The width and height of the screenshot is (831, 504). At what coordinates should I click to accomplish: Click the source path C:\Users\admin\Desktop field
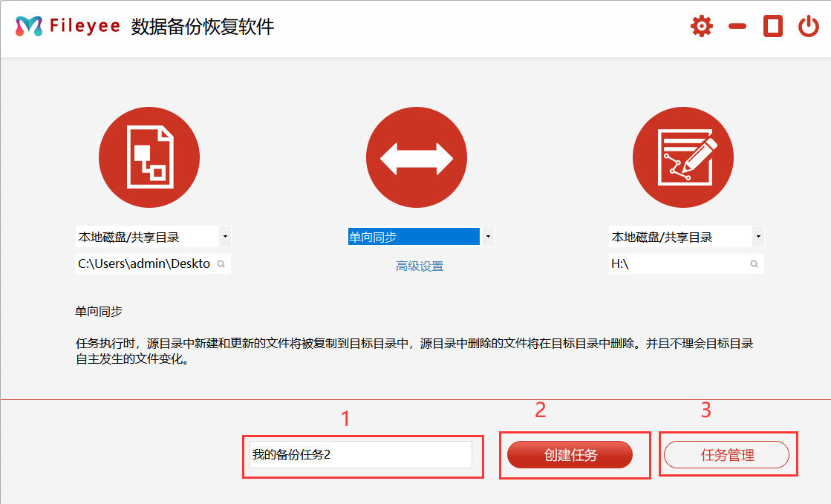(x=145, y=264)
